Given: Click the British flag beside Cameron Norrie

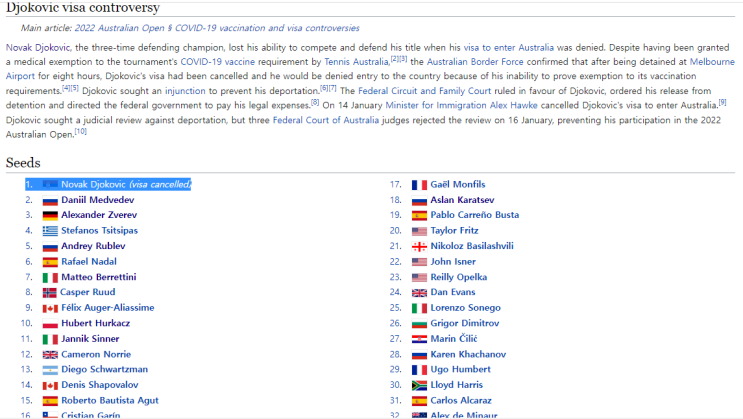Looking at the screenshot, I should point(50,355).
